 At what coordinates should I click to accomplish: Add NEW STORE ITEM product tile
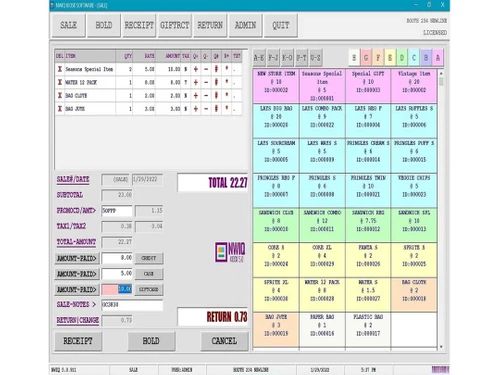pos(276,86)
